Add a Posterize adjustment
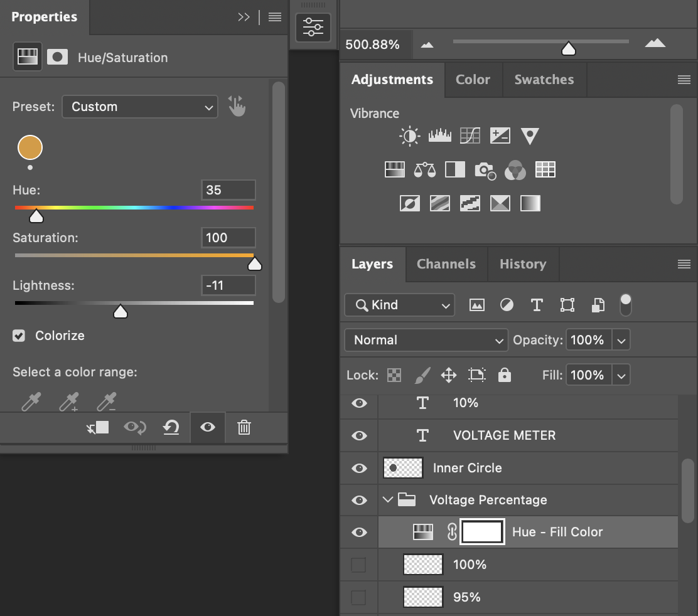The height and width of the screenshot is (616, 698). 440,203
